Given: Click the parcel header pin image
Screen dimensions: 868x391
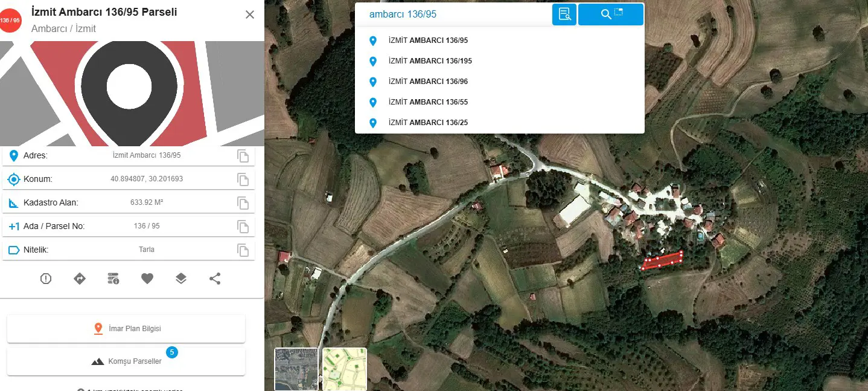Looking at the screenshot, I should (x=132, y=94).
